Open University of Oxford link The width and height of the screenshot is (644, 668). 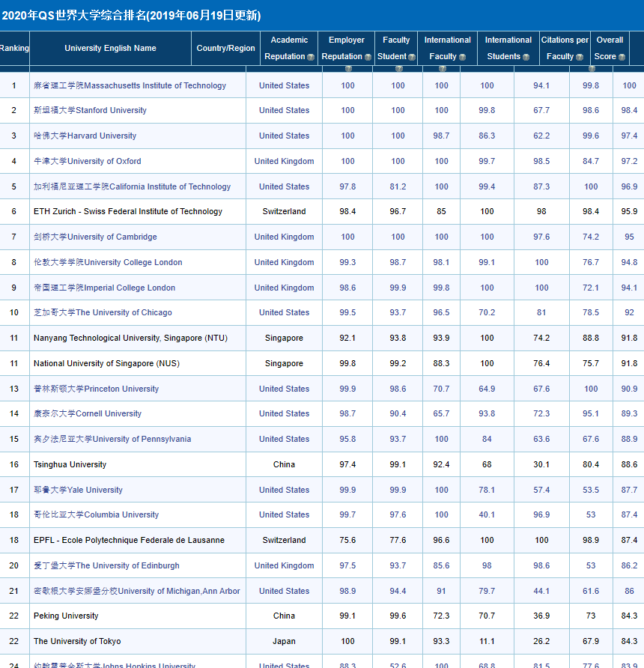(x=87, y=162)
